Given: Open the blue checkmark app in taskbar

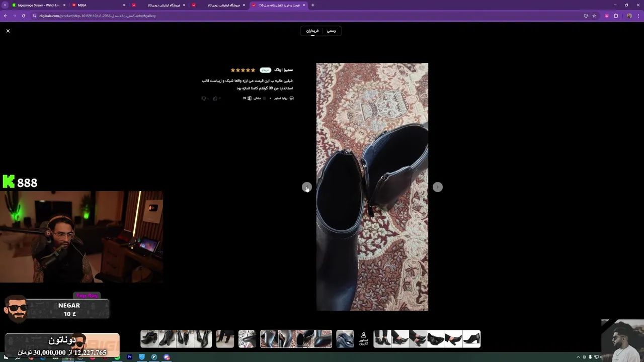Looking at the screenshot, I should click(x=154, y=357).
